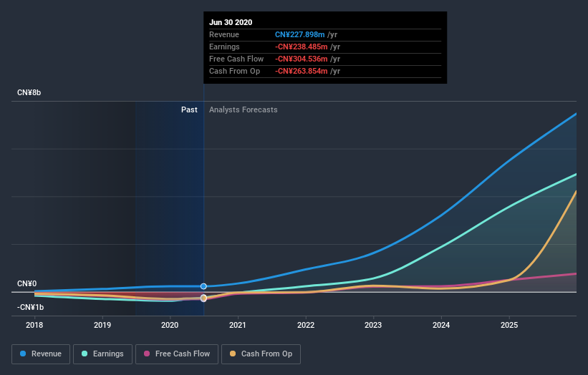Click the tooltip Free Cash Flow value -CN¥304.536m

[301, 59]
